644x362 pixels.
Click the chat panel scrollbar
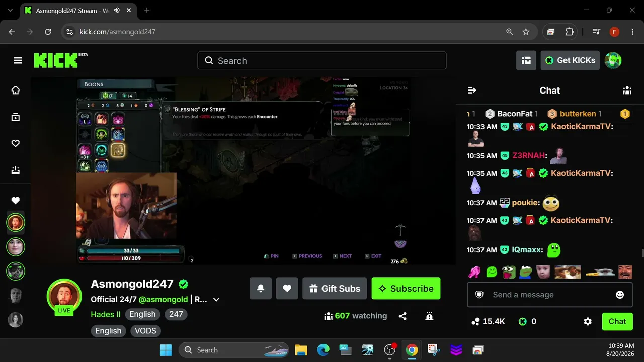[x=642, y=253]
